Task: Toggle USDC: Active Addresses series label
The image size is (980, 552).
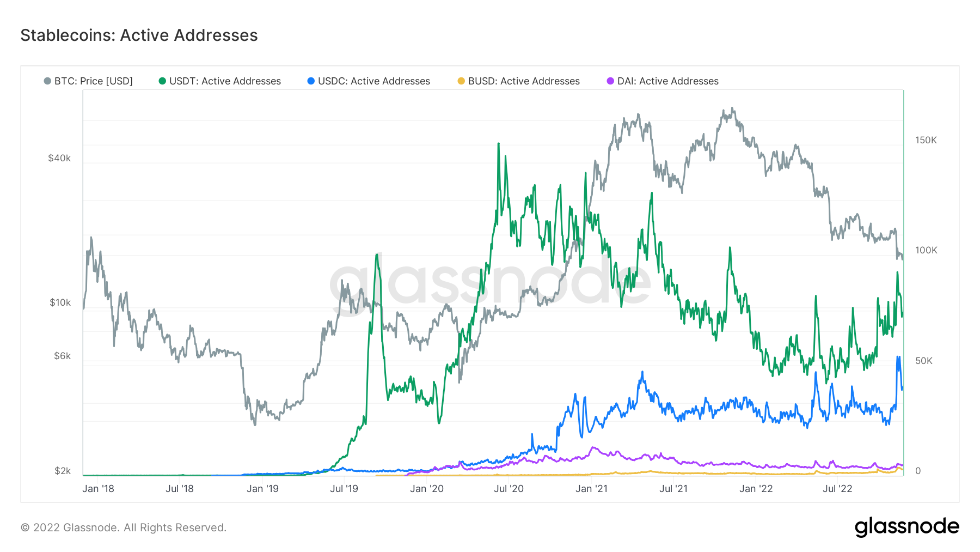Action: (x=374, y=81)
